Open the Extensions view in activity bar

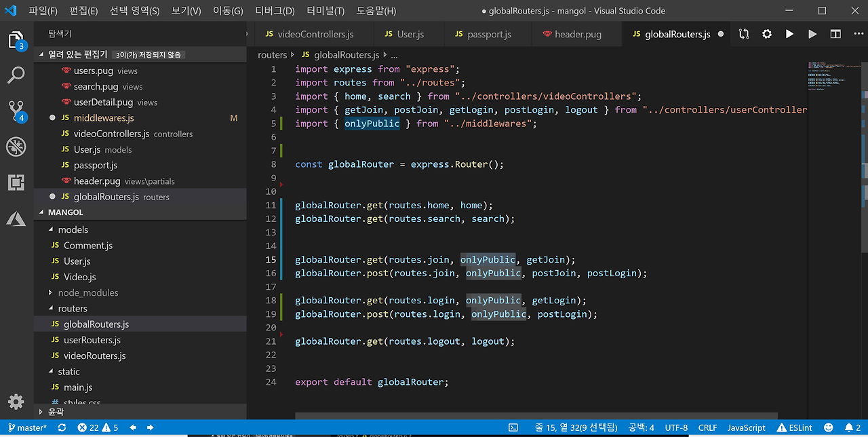tap(16, 182)
